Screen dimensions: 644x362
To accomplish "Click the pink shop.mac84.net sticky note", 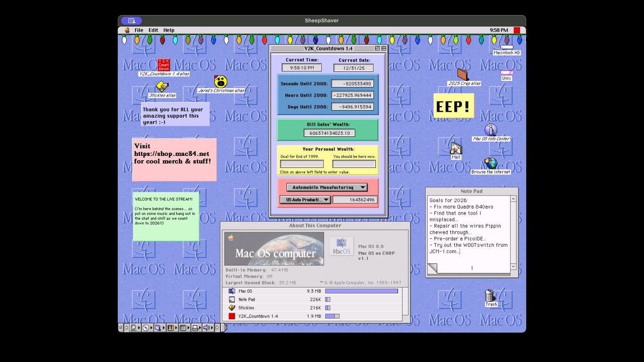I will pos(174,159).
